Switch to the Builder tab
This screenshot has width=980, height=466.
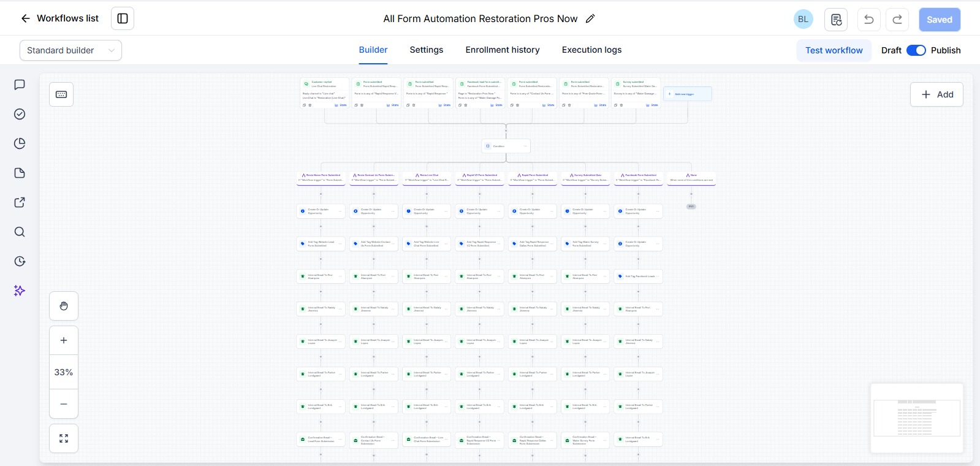click(x=373, y=50)
